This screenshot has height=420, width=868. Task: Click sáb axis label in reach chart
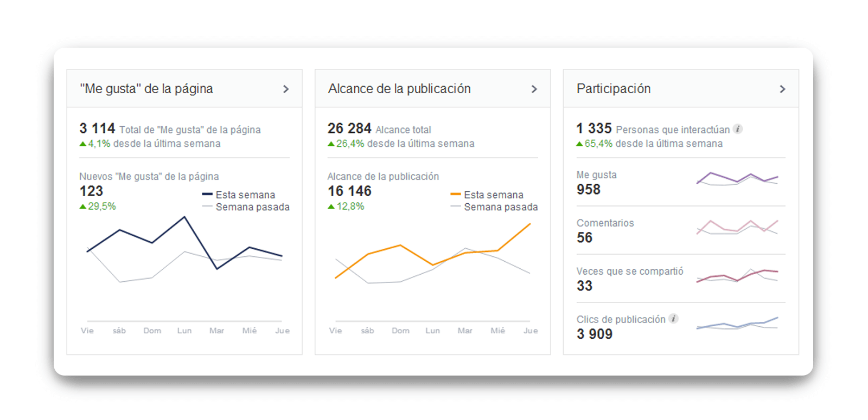[368, 331]
